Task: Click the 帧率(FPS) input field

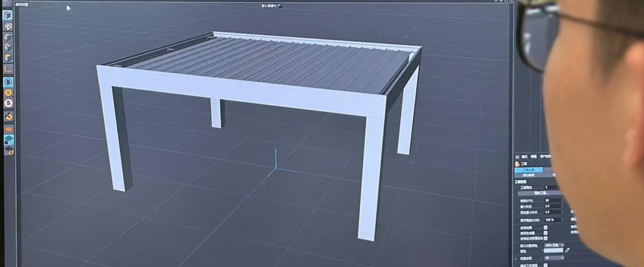Action: tap(553, 200)
